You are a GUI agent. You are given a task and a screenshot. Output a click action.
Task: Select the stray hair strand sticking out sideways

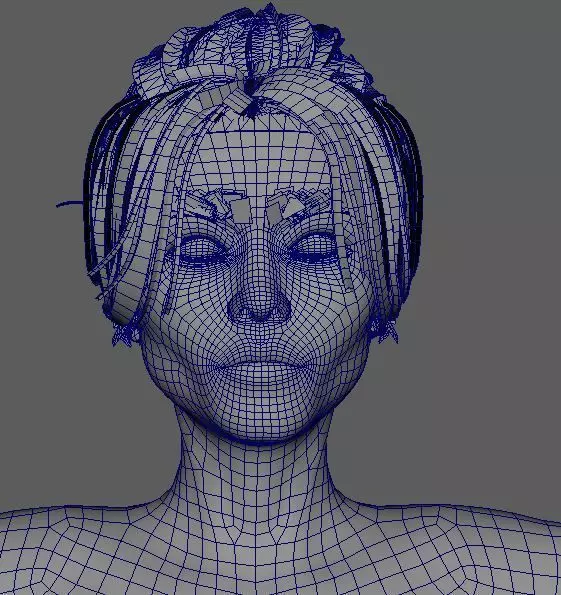point(70,204)
